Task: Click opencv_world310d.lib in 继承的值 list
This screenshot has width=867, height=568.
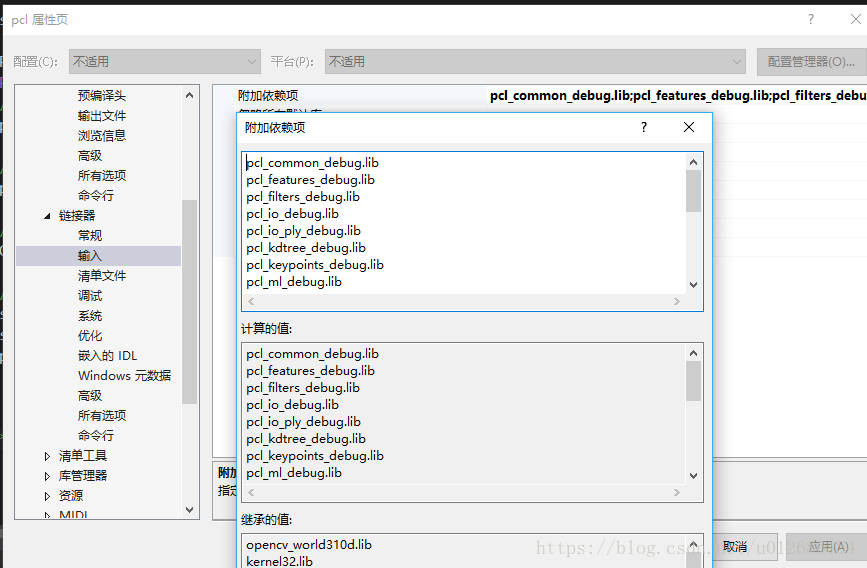Action: click(309, 545)
